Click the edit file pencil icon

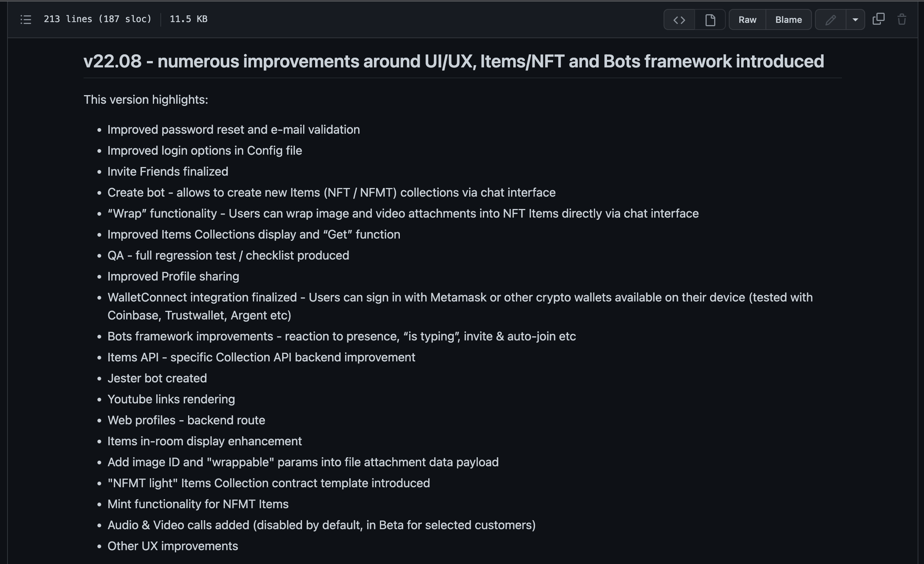830,19
